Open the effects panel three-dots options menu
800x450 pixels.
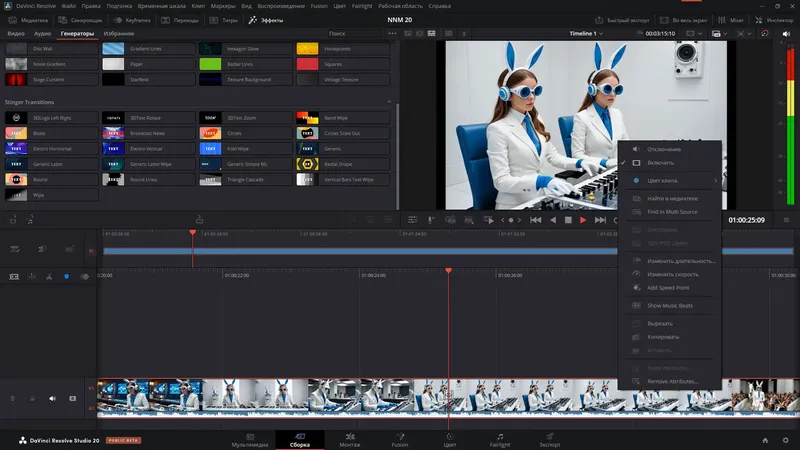tap(392, 34)
